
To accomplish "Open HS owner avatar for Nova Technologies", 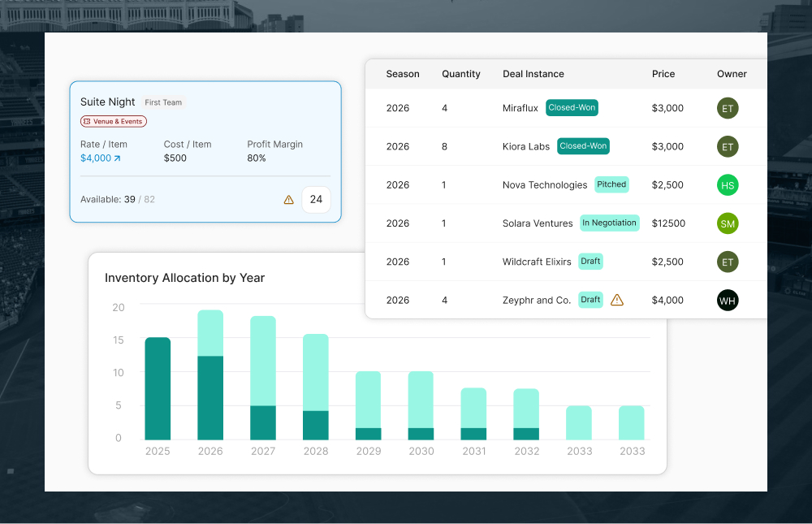I will [728, 184].
